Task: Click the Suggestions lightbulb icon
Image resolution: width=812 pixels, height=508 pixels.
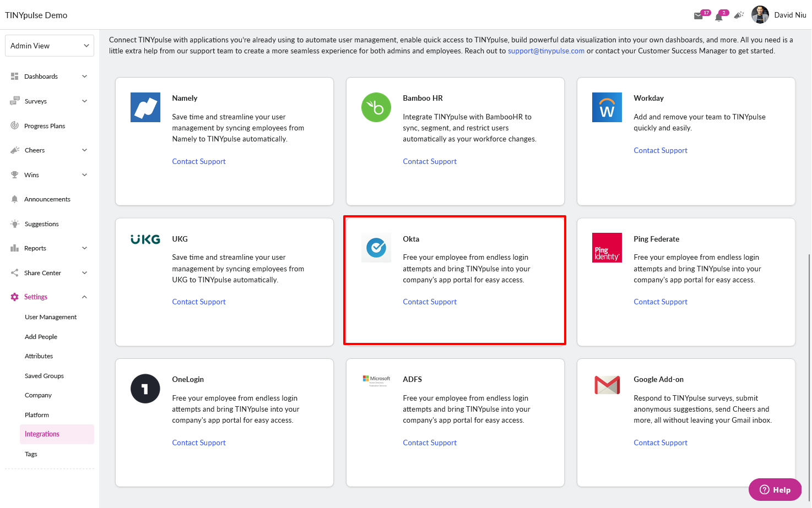Action: (x=15, y=224)
